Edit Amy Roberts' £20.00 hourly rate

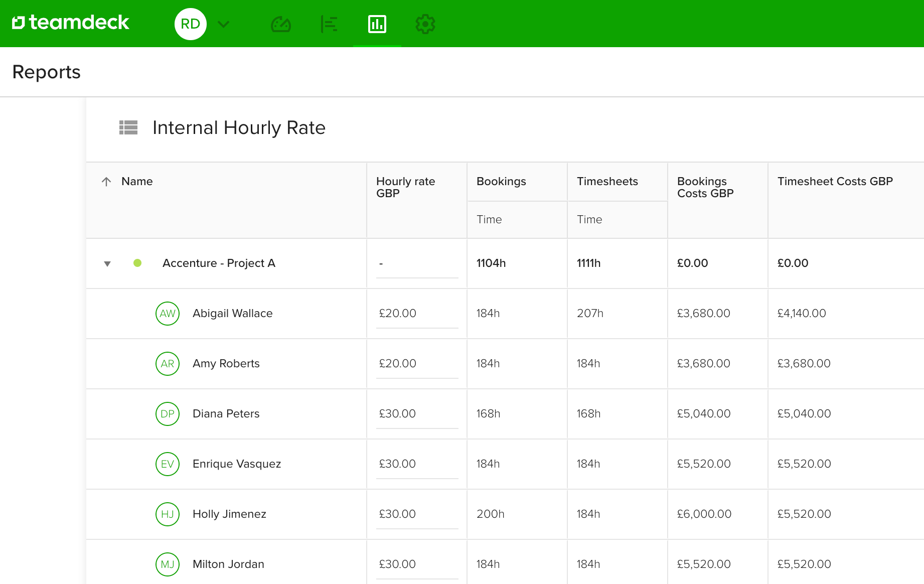417,364
